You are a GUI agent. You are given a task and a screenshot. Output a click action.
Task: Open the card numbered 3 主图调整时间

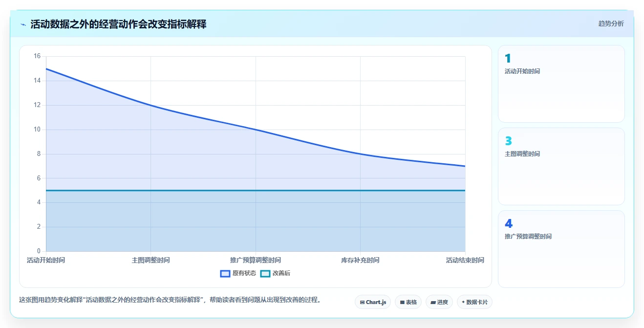click(561, 166)
